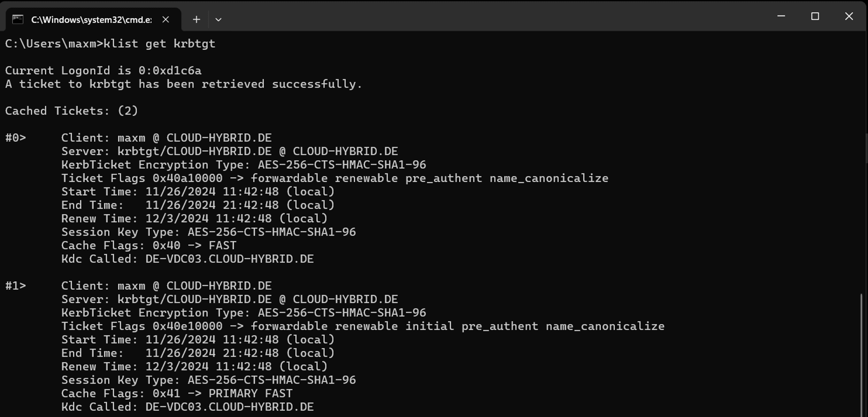Screen dimensions: 868x417
Task: Select the C:\Windows\system32\cmd.exe tab
Action: [x=91, y=19]
